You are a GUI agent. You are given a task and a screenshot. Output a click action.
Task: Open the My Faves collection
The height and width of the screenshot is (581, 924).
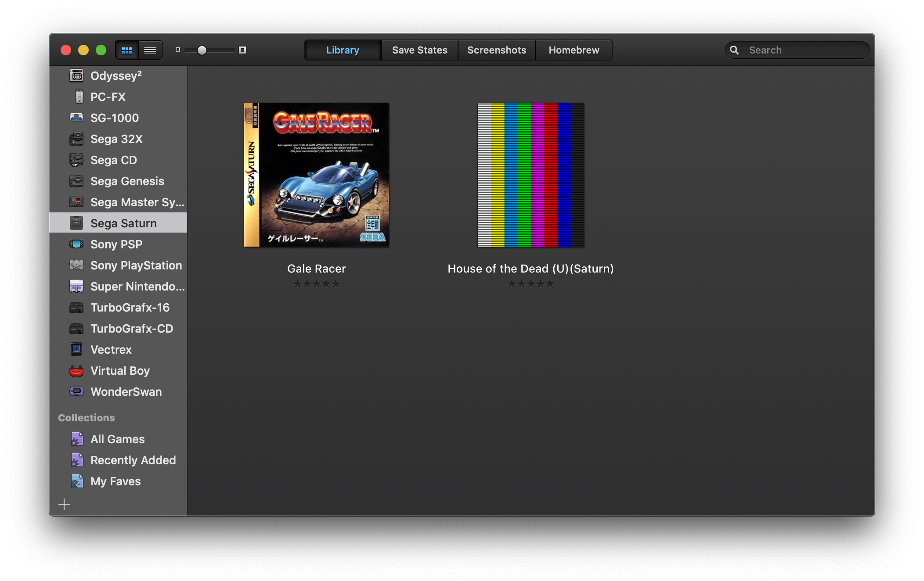coord(115,481)
